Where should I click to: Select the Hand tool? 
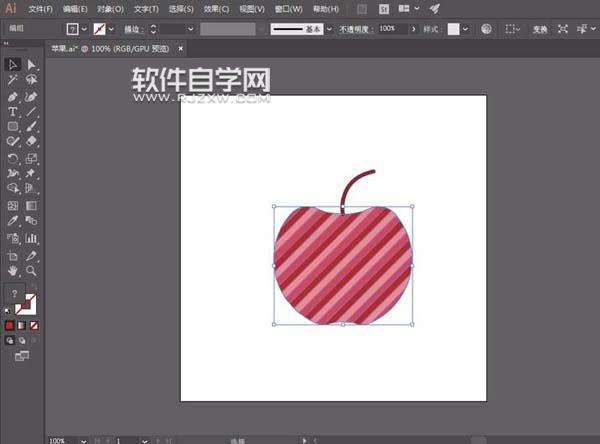13,270
